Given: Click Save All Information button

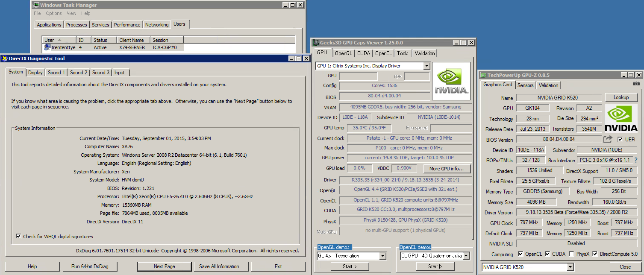Looking at the screenshot, I should [x=221, y=266].
